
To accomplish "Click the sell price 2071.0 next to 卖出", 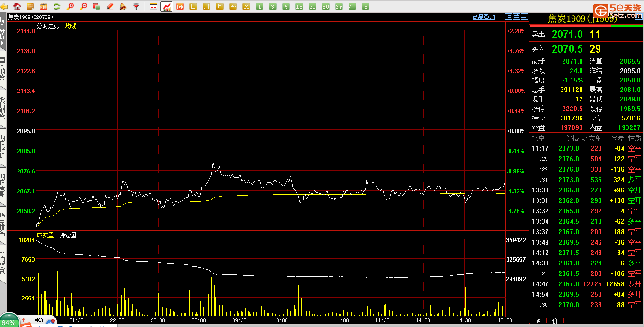I will coord(567,34).
